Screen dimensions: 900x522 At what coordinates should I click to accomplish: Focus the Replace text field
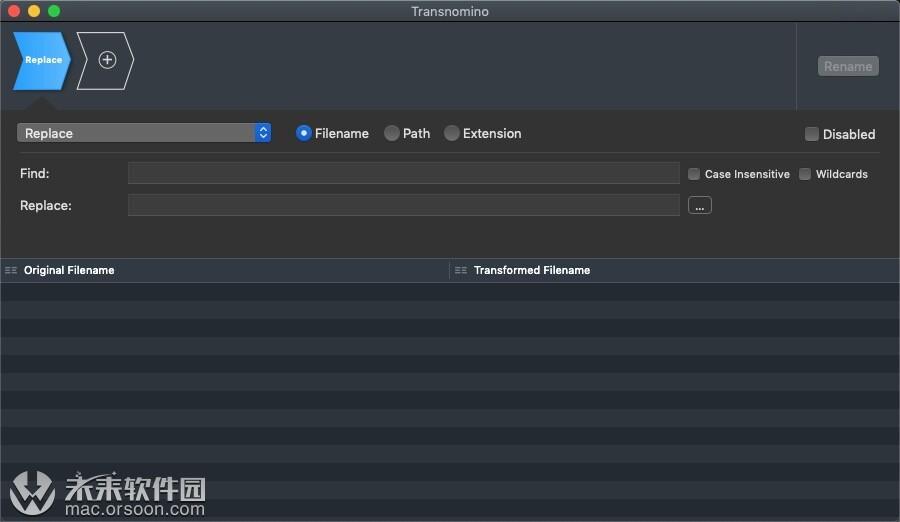(404, 205)
